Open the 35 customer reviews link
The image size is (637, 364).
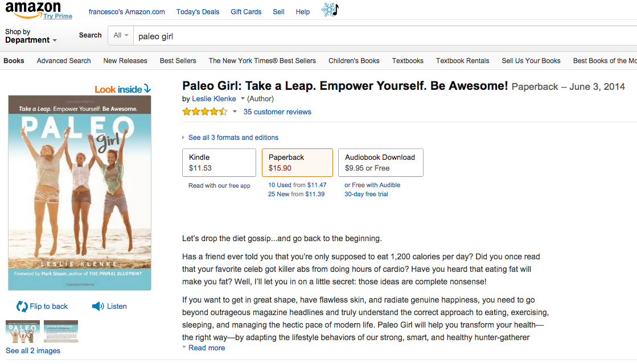pos(277,112)
